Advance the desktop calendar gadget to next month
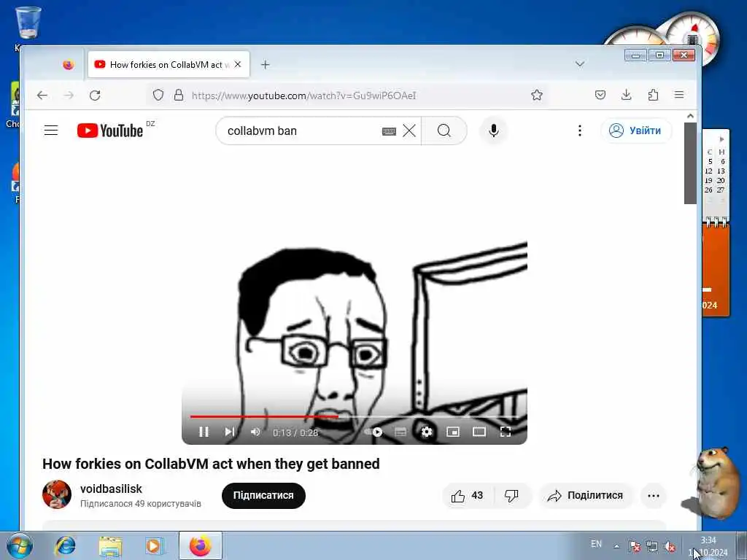747x560 pixels. 721,139
